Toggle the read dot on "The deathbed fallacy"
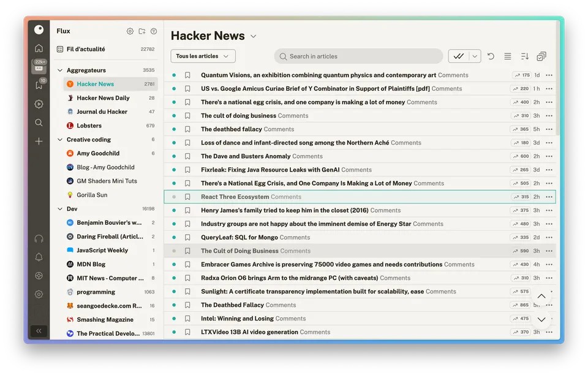 [x=174, y=129]
